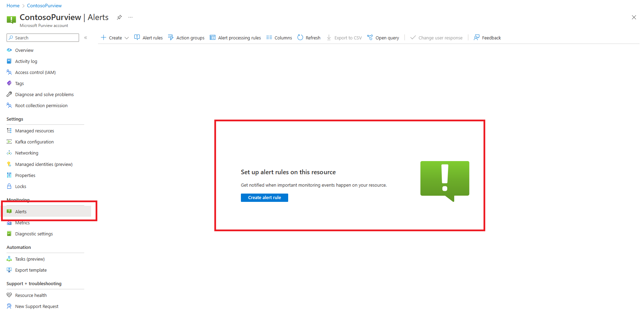Click the ContosoPurview breadcrumb link
The width and height of the screenshot is (644, 318).
tap(45, 6)
